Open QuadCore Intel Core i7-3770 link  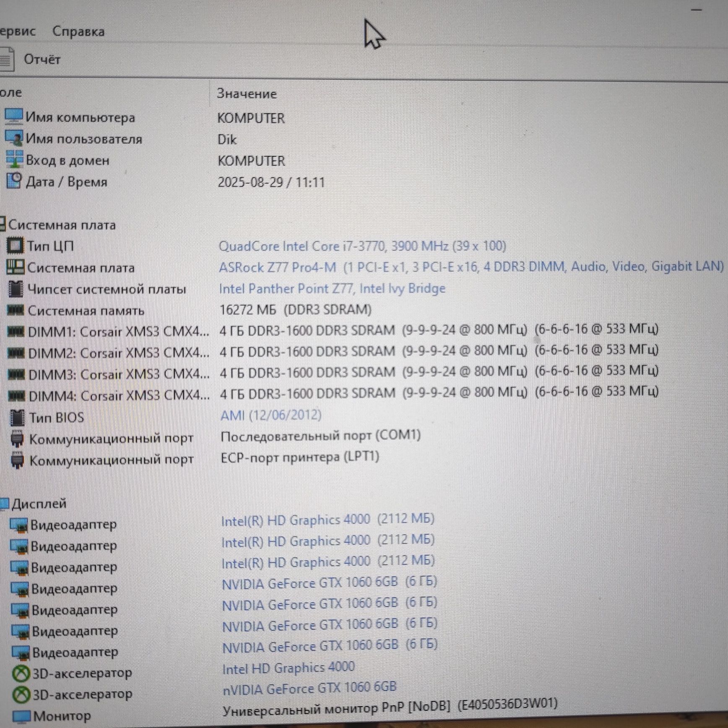click(362, 246)
